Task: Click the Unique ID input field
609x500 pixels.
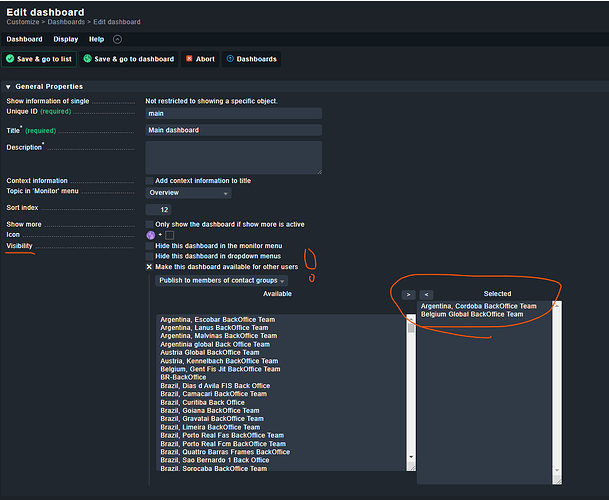Action: 233,113
